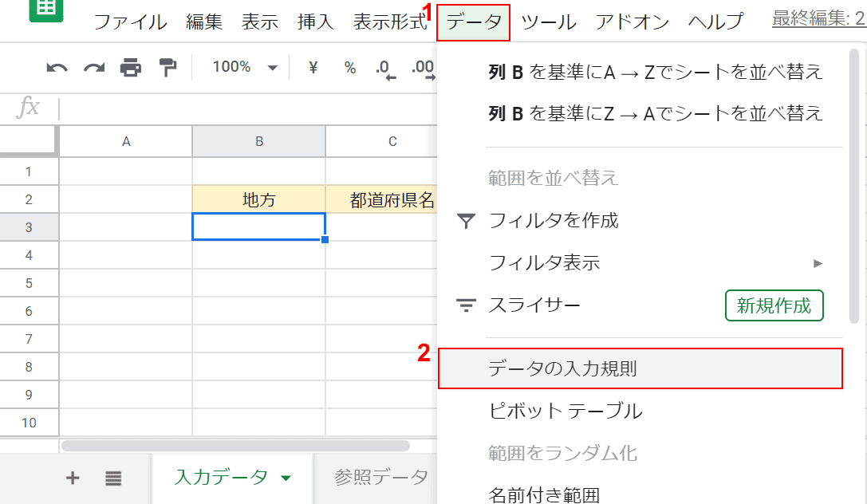Switch to the 入力データ sheet tab
867x504 pixels.
[x=221, y=478]
